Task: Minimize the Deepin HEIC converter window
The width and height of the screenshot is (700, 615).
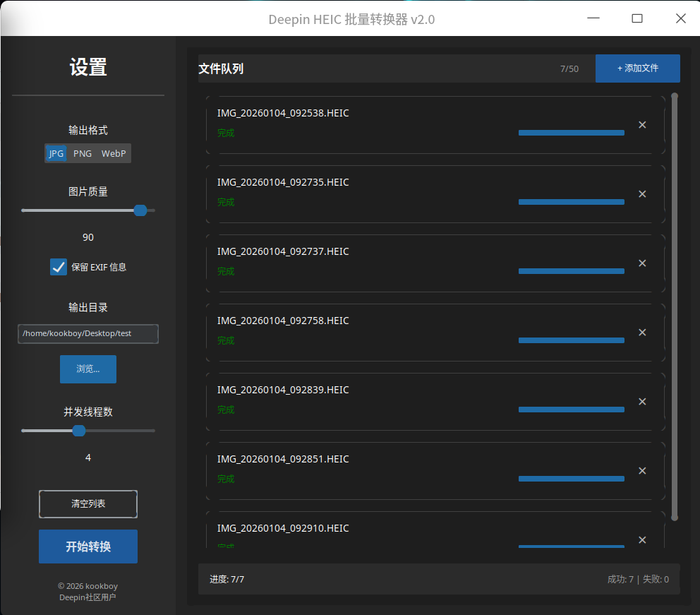Action: coord(593,18)
